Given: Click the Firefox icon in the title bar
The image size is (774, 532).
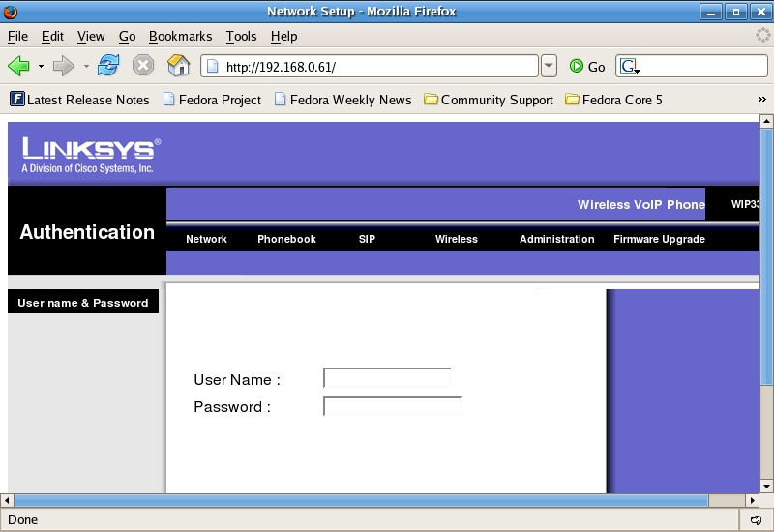Looking at the screenshot, I should tap(10, 12).
